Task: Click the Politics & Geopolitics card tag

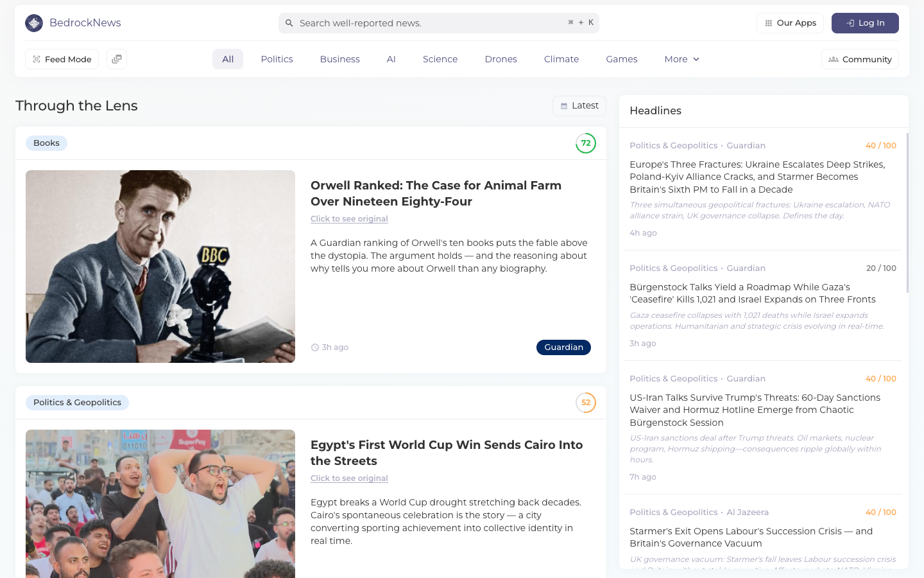Action: [x=77, y=403]
